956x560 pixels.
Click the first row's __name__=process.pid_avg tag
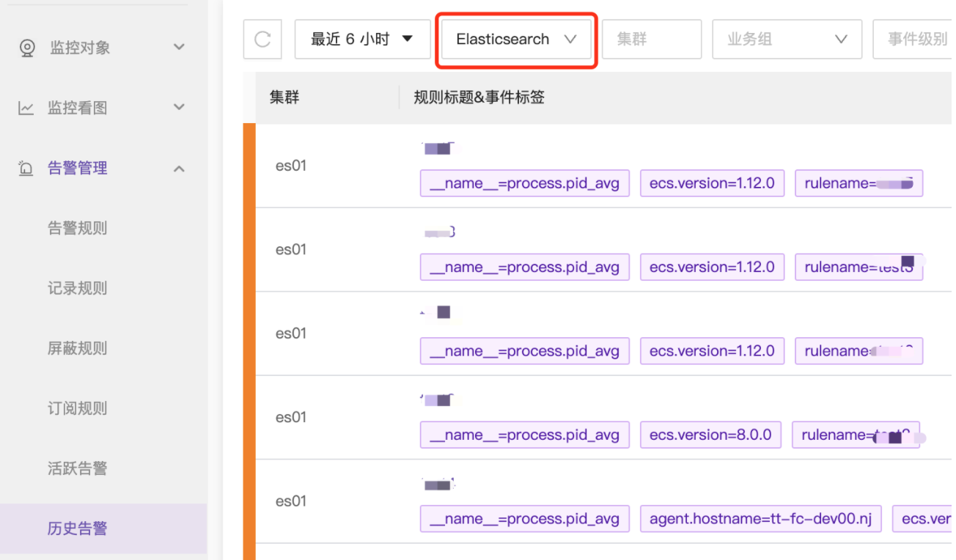[x=525, y=183]
